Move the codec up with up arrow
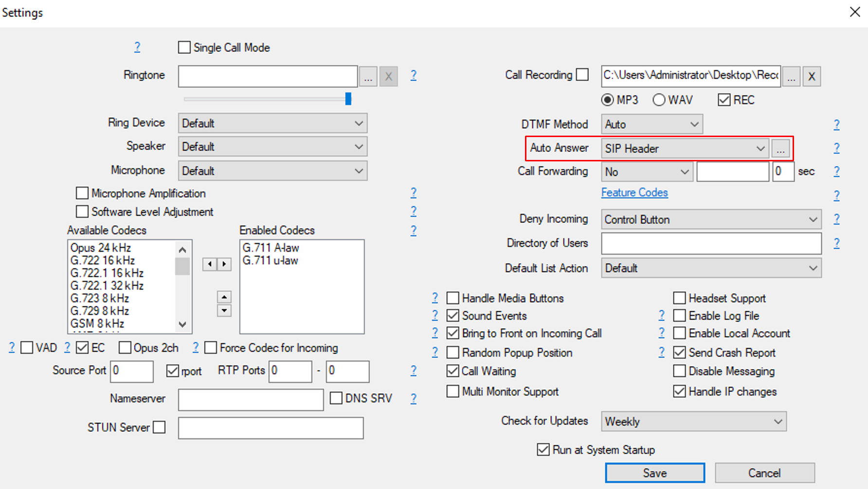868x489 pixels. [224, 297]
